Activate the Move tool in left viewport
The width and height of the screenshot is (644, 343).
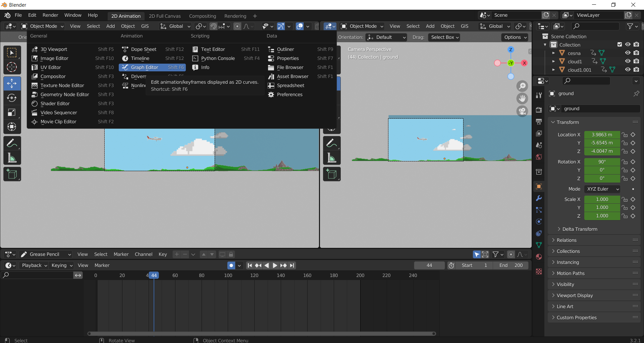coord(12,83)
